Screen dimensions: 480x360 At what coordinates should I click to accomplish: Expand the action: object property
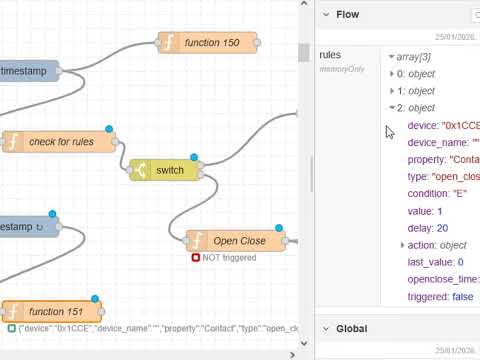402,245
